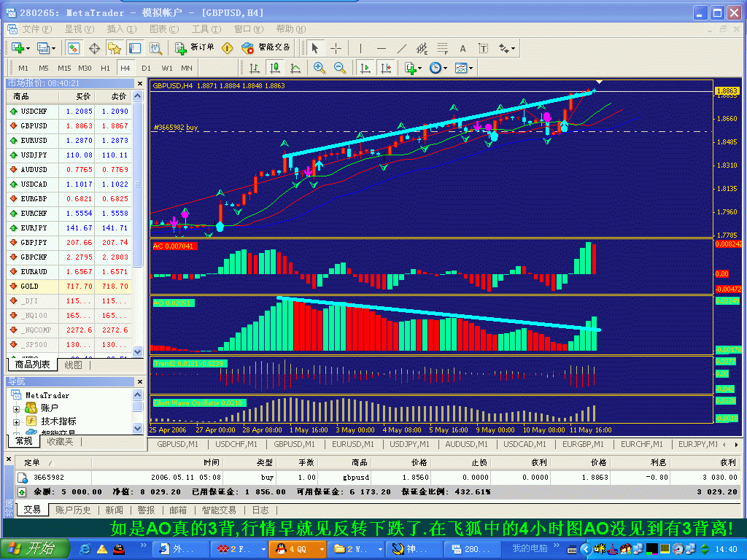Switch to 线图 tab in market watch
747x560 pixels.
[74, 365]
